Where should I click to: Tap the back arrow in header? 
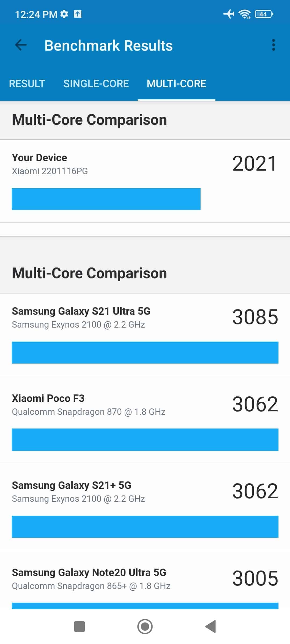21,45
